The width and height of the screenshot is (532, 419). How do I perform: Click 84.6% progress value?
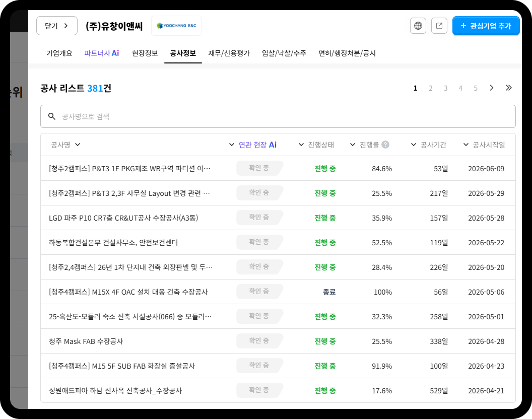click(x=382, y=169)
